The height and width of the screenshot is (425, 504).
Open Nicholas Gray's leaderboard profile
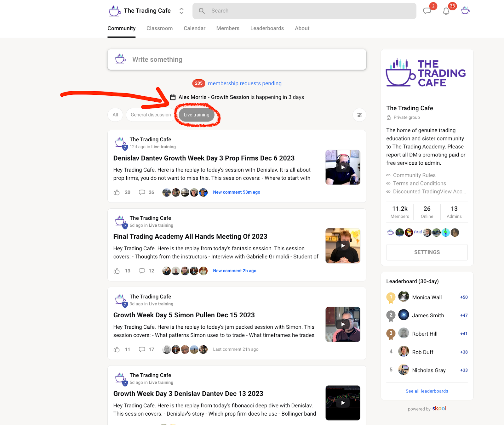pos(429,371)
